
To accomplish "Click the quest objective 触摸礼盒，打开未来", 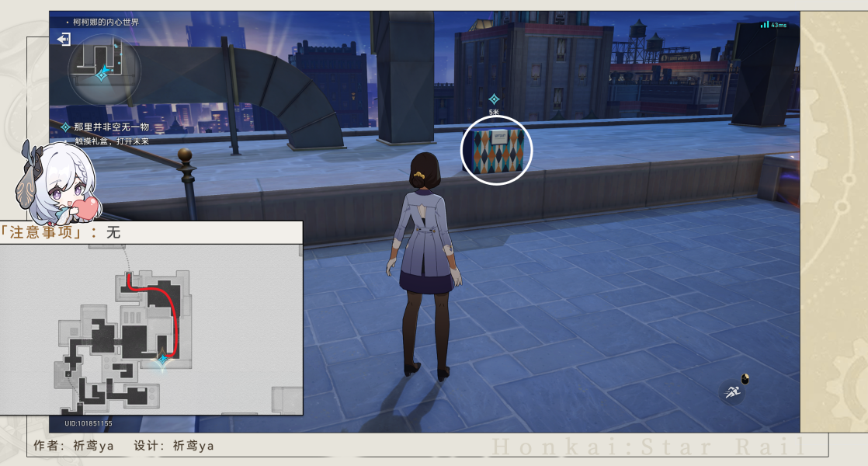I will (112, 141).
